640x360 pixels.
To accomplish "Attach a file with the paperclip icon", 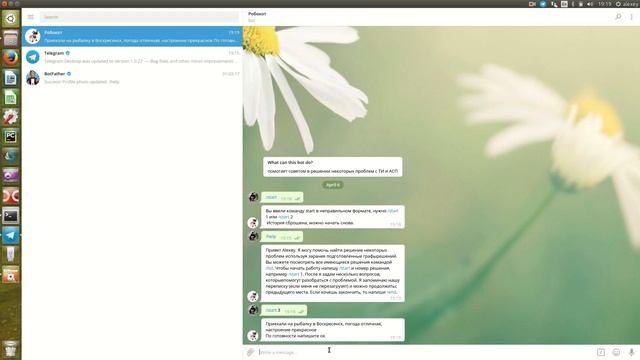I will [250, 352].
